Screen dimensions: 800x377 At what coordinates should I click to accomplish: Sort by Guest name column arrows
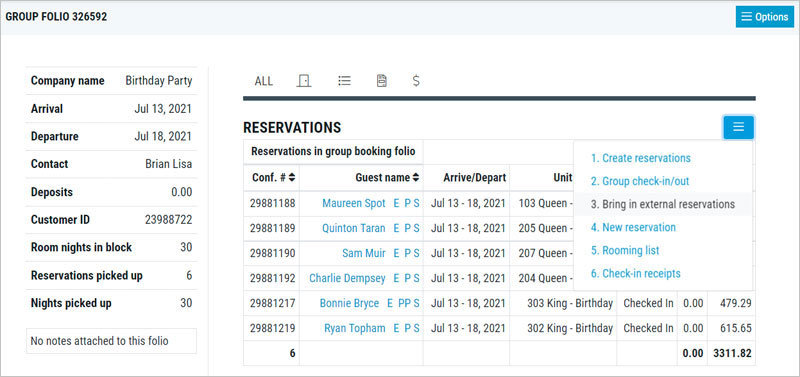(416, 178)
